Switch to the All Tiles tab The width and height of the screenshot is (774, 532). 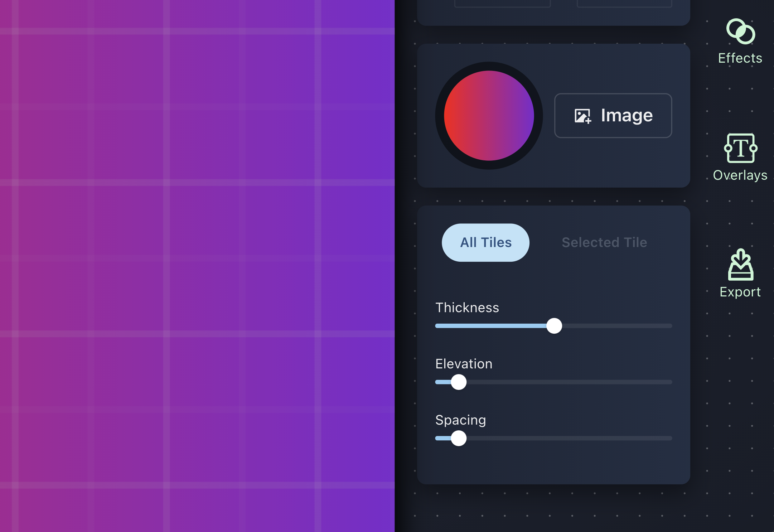[485, 243]
